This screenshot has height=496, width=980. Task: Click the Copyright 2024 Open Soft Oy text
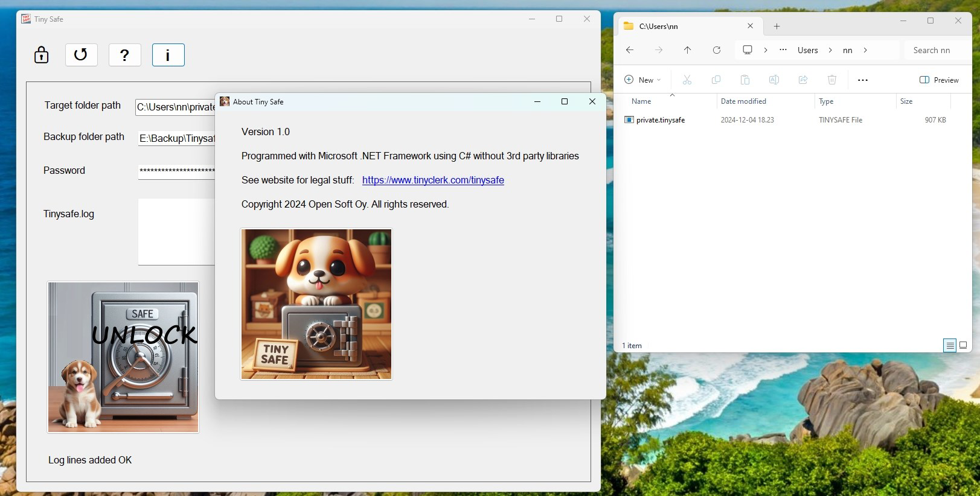click(x=345, y=204)
